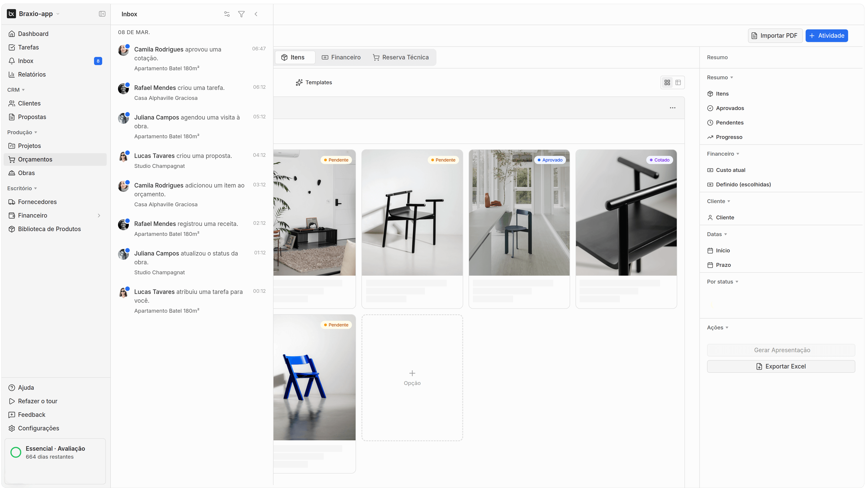Click Progresso in the Resumo panel
This screenshot has height=488, width=868.
click(x=724, y=137)
